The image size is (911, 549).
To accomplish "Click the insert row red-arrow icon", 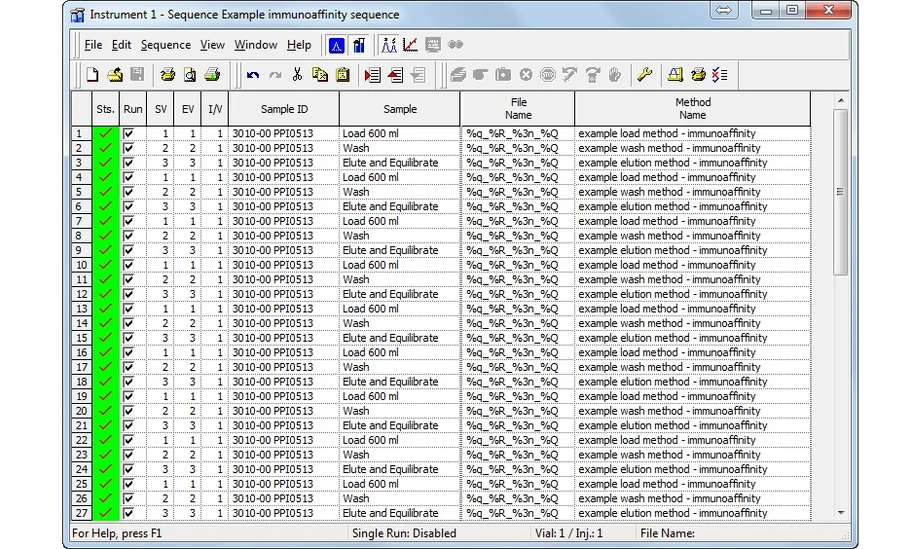I will coord(372,75).
